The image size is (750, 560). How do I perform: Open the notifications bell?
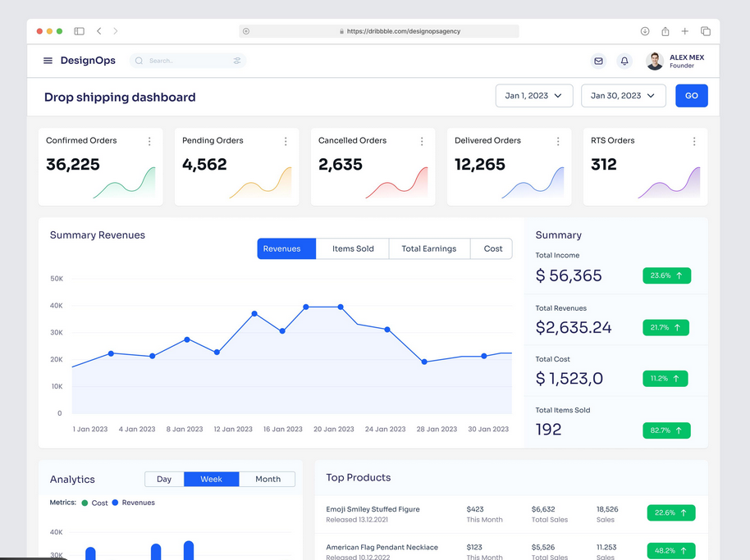click(x=624, y=61)
